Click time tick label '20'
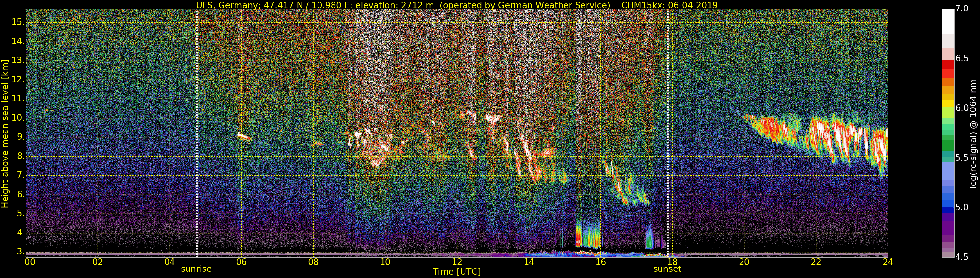The image size is (980, 278). pos(744,262)
